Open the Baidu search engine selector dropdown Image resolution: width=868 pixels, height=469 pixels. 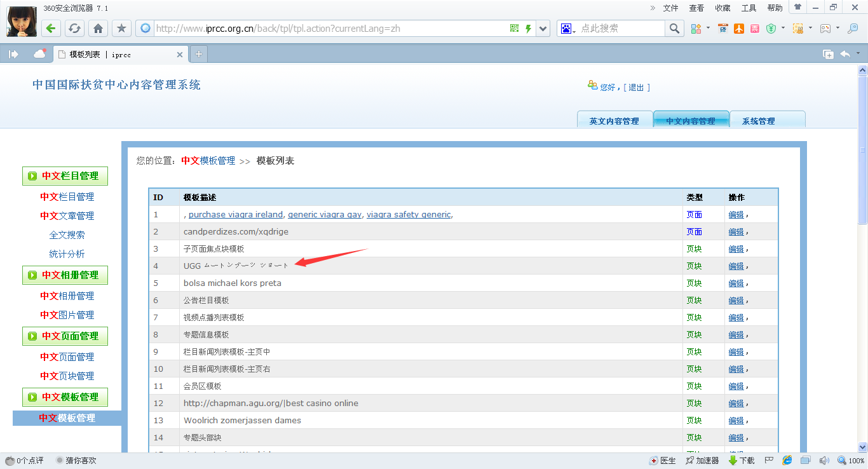click(x=567, y=29)
